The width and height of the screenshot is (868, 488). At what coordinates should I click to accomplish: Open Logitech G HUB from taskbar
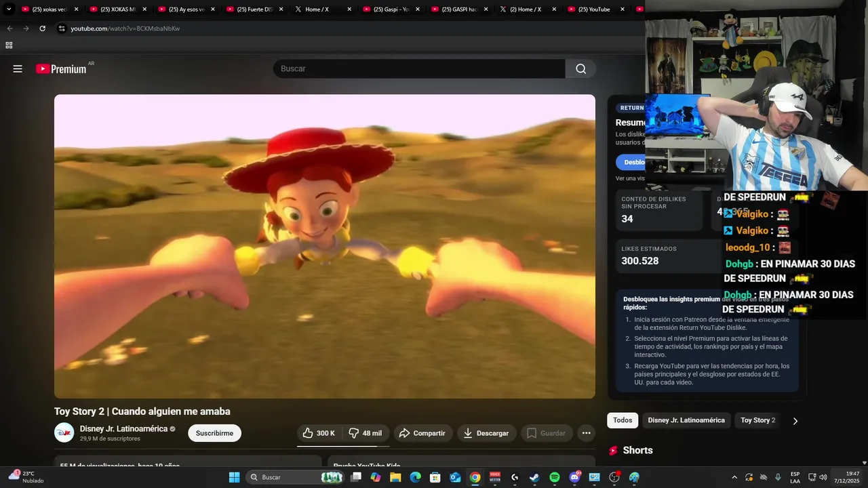[515, 477]
